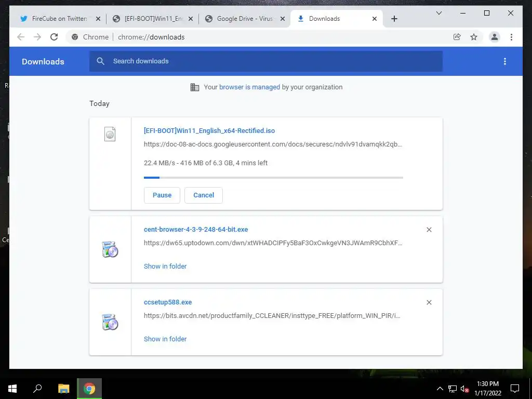Focus the Search downloads field
Image resolution: width=532 pixels, height=399 pixels.
coord(266,61)
